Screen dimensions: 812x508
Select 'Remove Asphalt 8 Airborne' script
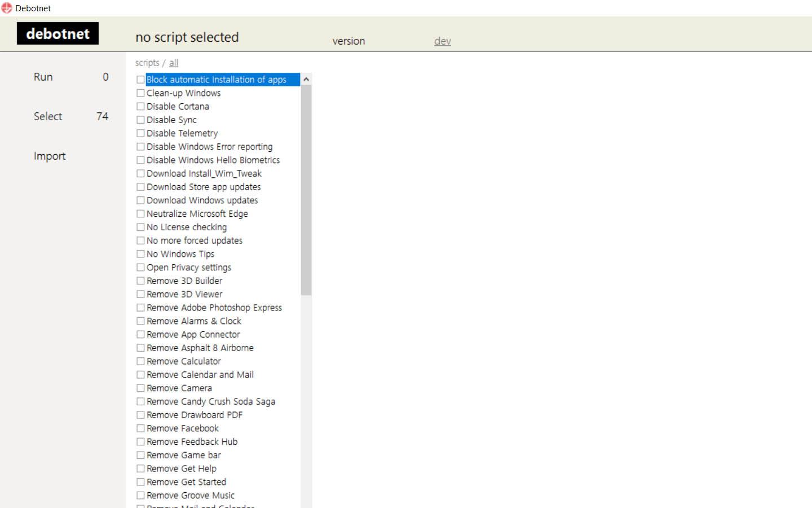click(200, 348)
